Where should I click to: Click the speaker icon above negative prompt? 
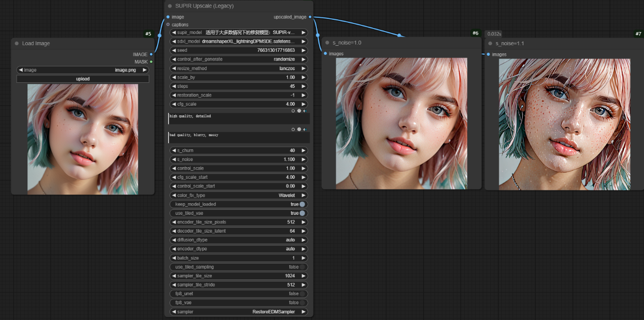tap(305, 129)
